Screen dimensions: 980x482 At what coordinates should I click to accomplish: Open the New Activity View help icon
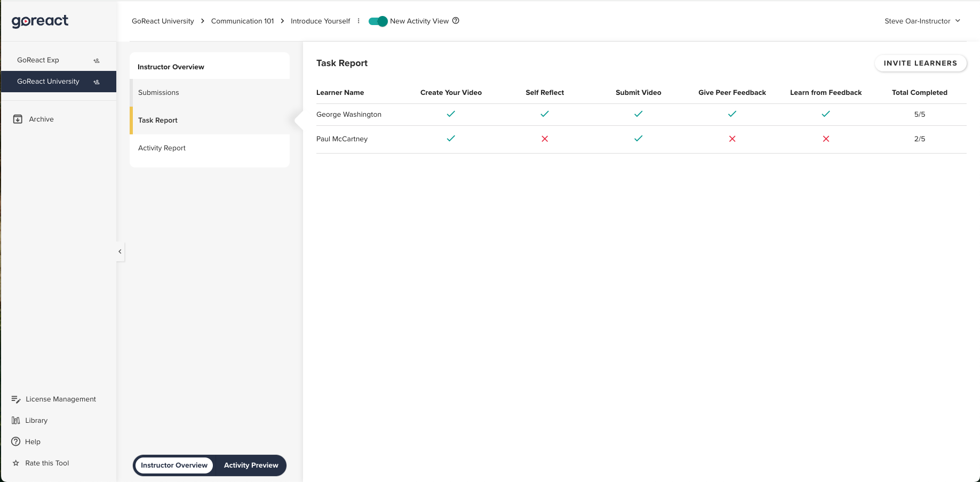tap(456, 20)
